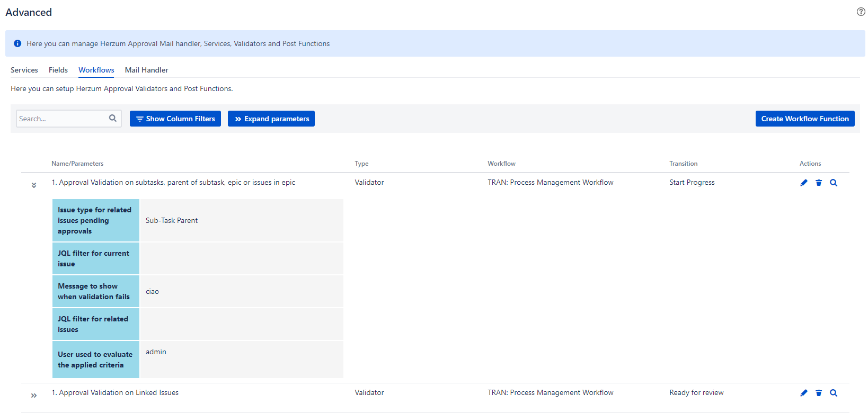
Task: Delete the Start Progress validator using trash icon
Action: coord(819,183)
